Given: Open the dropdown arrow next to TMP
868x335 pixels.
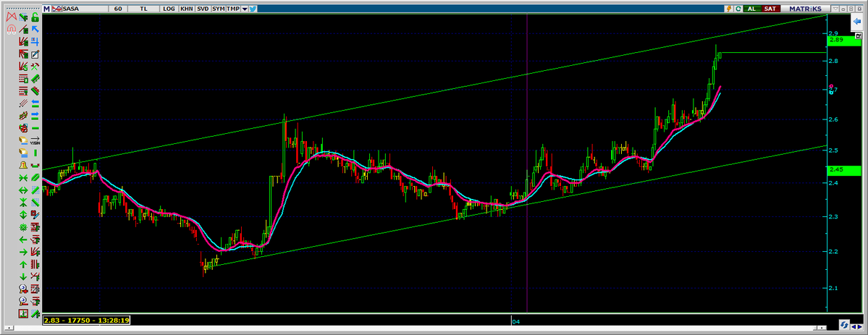Looking at the screenshot, I should pos(245,9).
